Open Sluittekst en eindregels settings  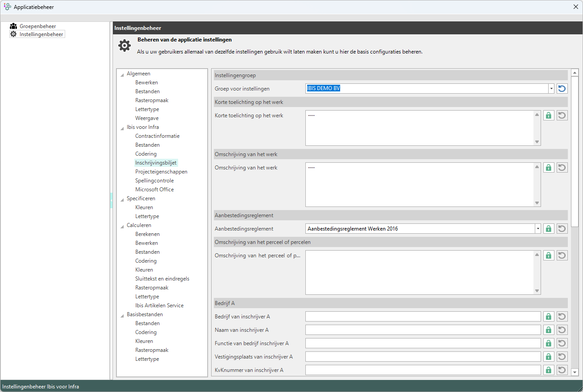pyautogui.click(x=162, y=279)
